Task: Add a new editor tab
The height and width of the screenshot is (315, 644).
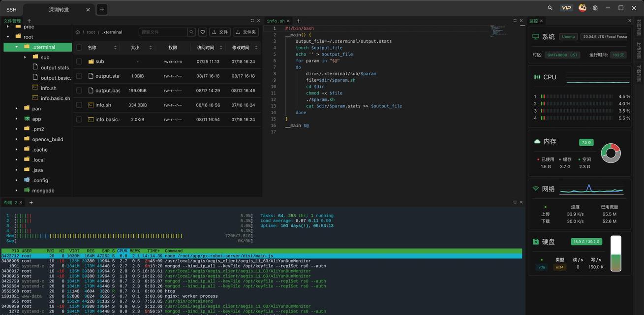Action: (x=298, y=21)
